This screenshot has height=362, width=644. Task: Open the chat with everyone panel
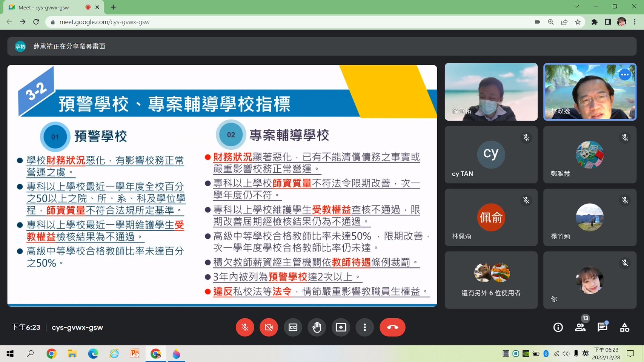[602, 327]
